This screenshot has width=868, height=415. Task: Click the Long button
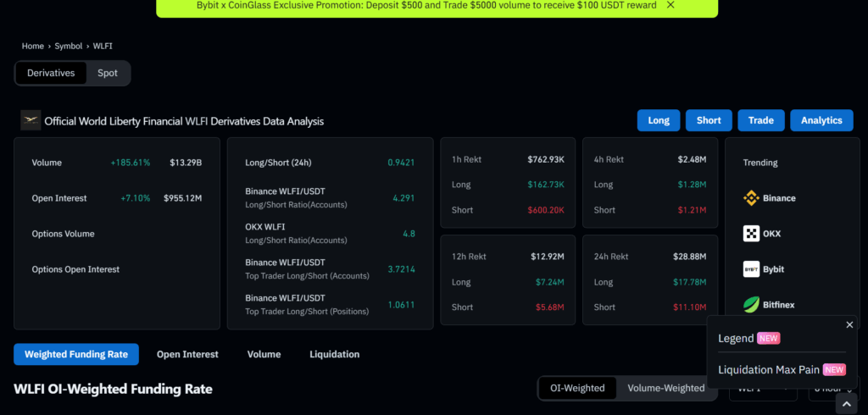pyautogui.click(x=659, y=120)
